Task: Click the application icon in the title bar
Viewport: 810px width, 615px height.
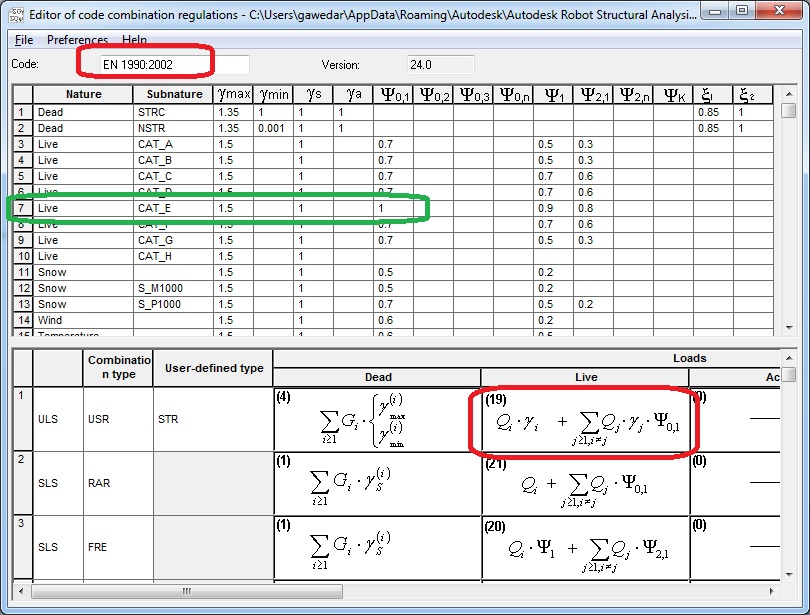Action: [x=17, y=14]
